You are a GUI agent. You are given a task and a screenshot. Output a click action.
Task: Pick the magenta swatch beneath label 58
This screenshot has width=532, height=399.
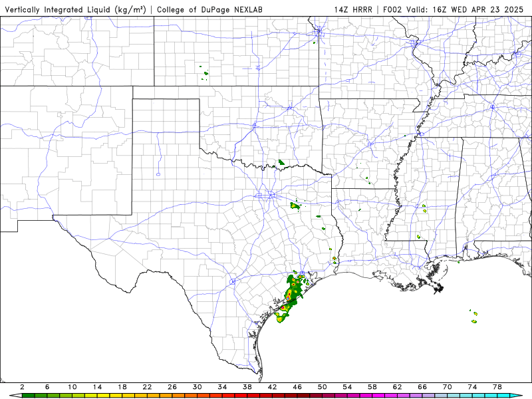(378, 396)
